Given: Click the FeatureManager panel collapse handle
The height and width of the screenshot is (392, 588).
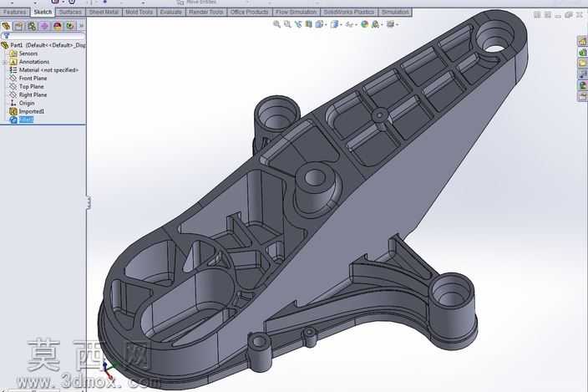Looking at the screenshot, I should [89, 202].
